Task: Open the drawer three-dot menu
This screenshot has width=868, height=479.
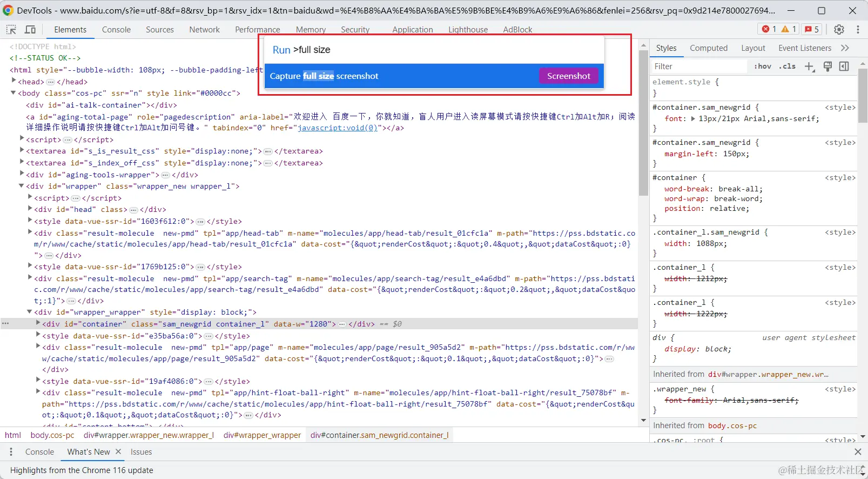Action: point(11,452)
